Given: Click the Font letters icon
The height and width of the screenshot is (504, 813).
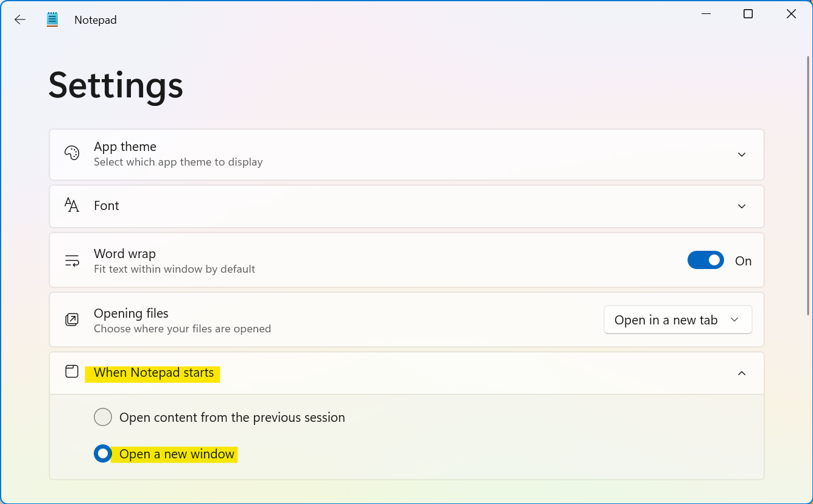Looking at the screenshot, I should click(72, 205).
